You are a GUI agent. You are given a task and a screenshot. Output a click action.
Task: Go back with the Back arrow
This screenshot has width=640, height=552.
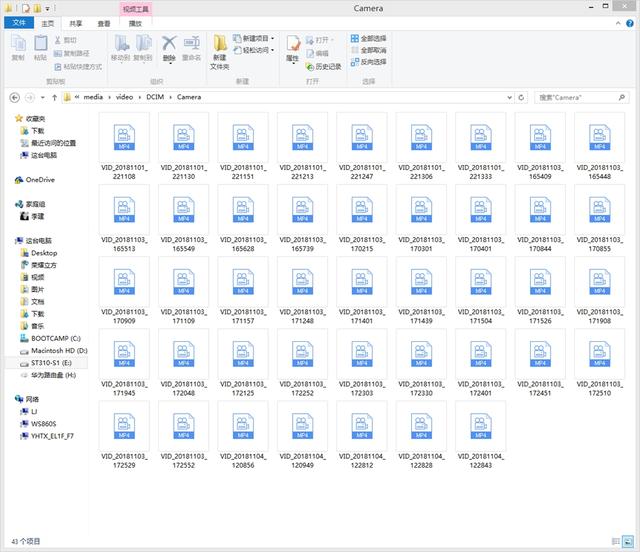click(x=15, y=98)
